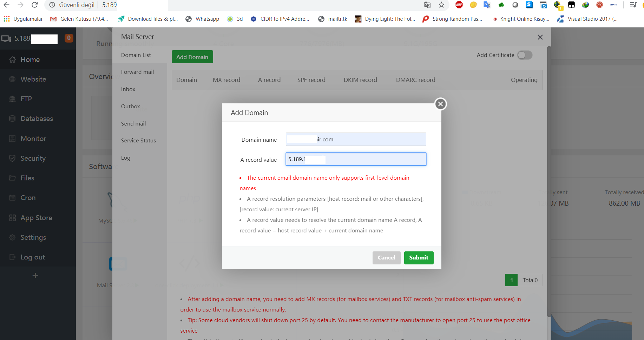This screenshot has height=340, width=644.
Task: Open the App Store
Action: [36, 218]
